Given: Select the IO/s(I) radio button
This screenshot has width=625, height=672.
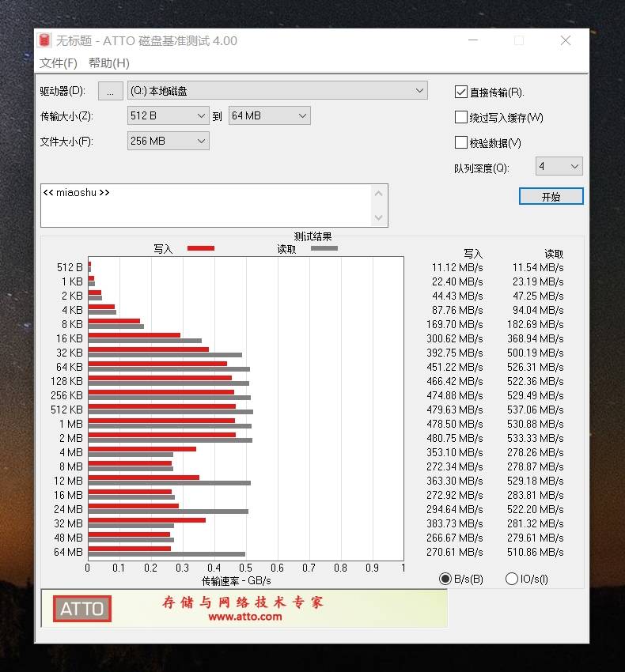Looking at the screenshot, I should coord(512,579).
